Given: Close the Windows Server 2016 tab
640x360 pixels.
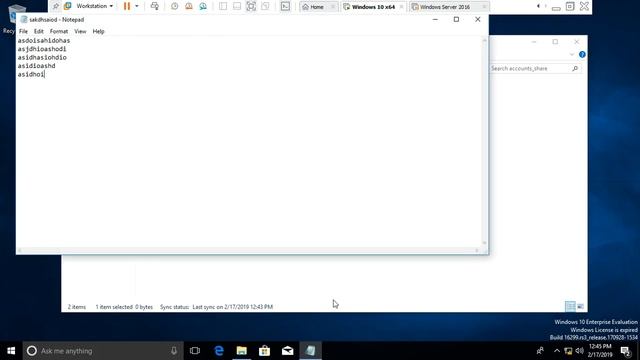Looking at the screenshot, I should [484, 7].
